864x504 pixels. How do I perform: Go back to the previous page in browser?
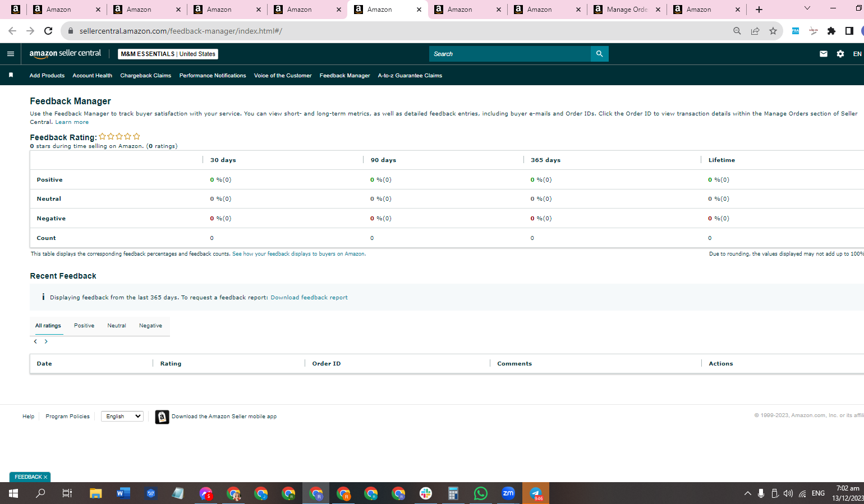(x=12, y=31)
